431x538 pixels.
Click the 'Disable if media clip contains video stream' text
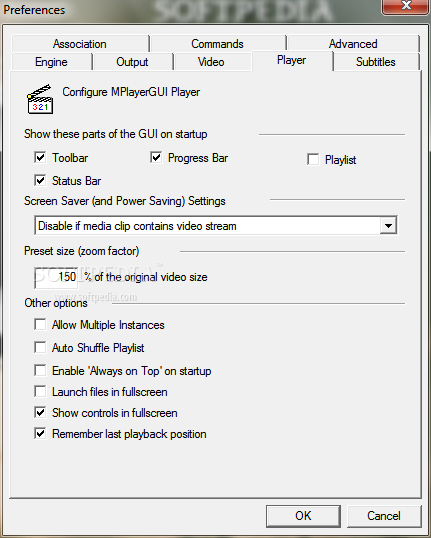tap(137, 226)
